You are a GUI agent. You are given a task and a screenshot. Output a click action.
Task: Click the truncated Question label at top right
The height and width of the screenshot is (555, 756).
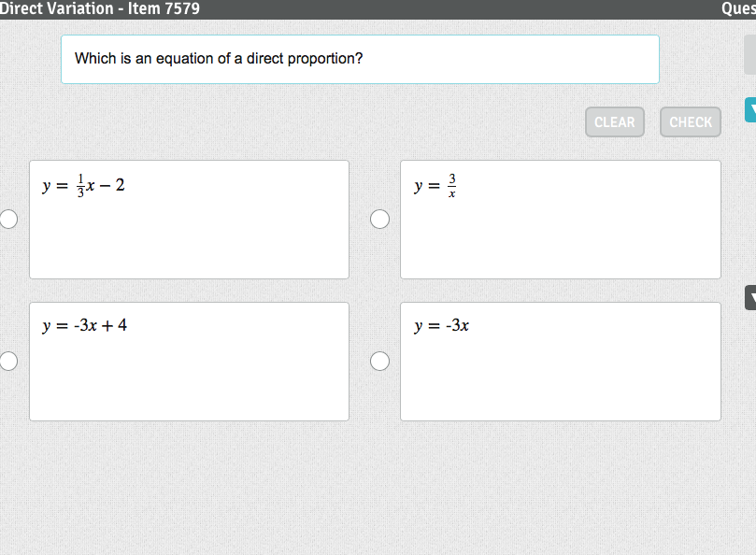tap(739, 9)
